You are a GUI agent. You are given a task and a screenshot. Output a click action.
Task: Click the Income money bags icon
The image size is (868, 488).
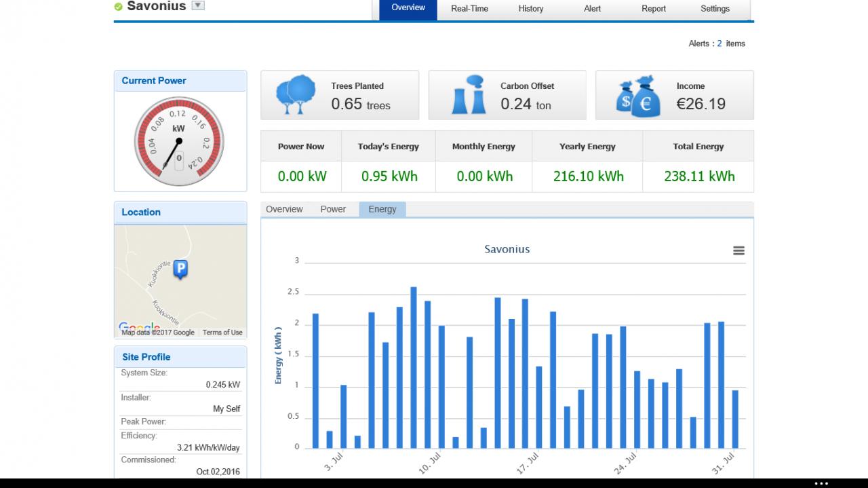(637, 96)
